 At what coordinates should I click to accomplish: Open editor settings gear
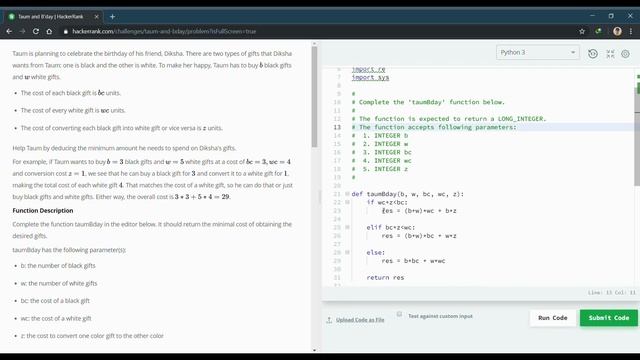[x=625, y=54]
